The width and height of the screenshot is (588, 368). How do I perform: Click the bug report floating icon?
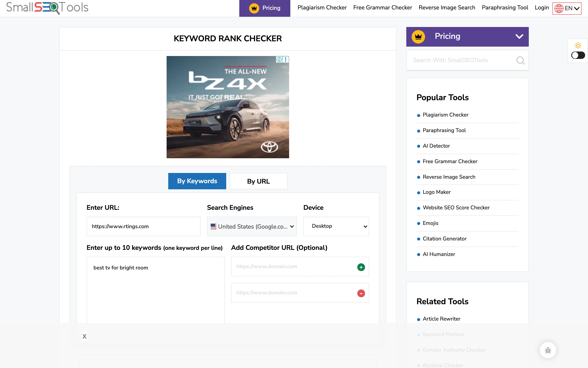click(548, 350)
